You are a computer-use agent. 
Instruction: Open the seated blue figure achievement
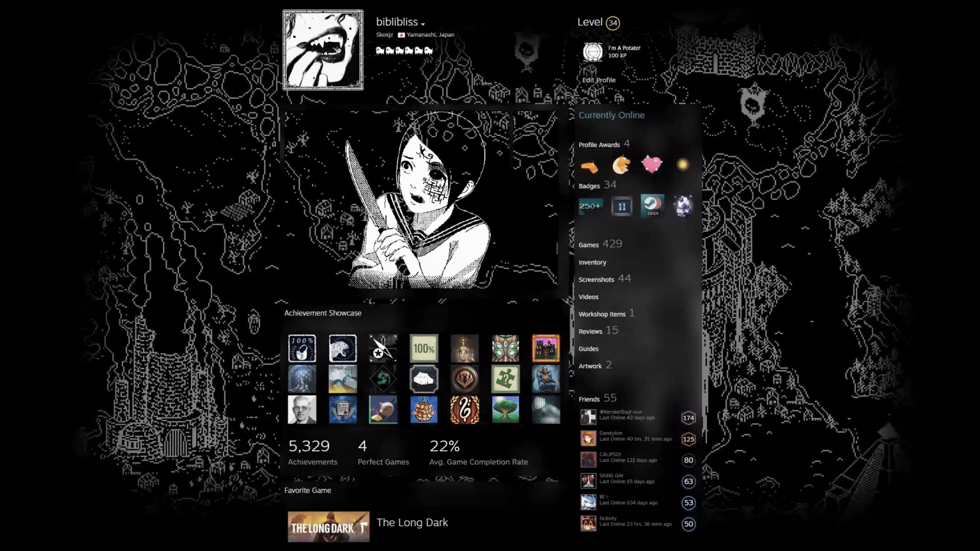coord(546,379)
